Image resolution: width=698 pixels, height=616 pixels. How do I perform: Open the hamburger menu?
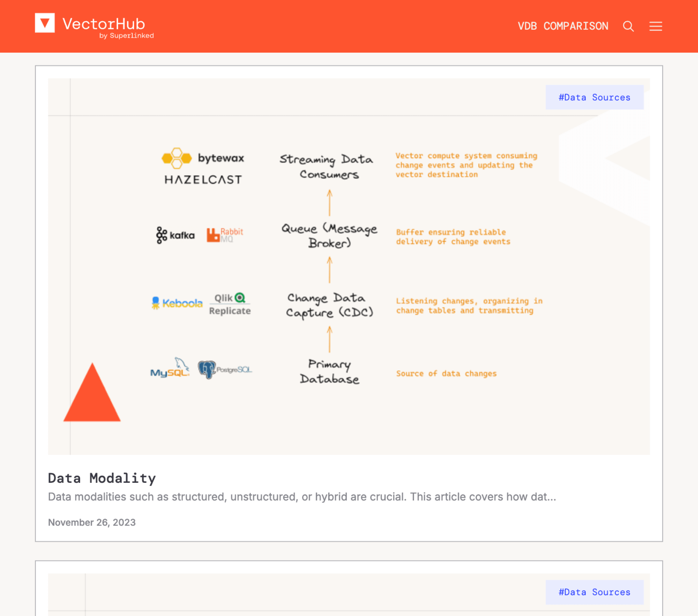click(656, 26)
